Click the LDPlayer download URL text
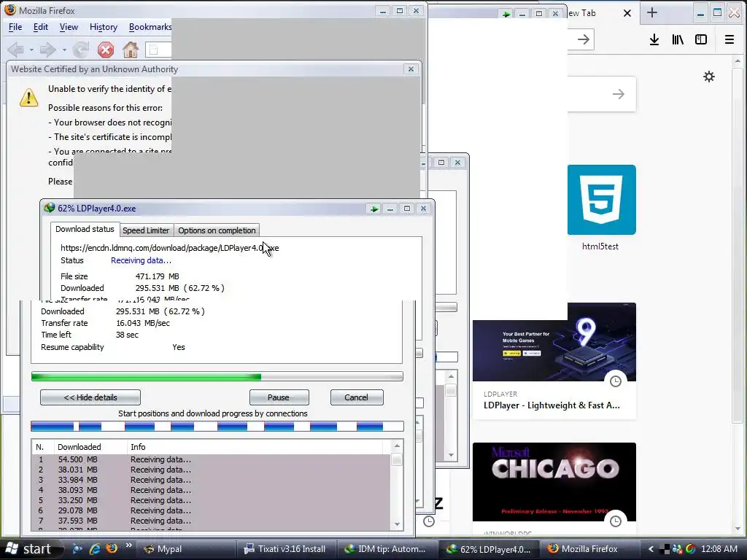This screenshot has width=747, height=560. pyautogui.click(x=169, y=248)
